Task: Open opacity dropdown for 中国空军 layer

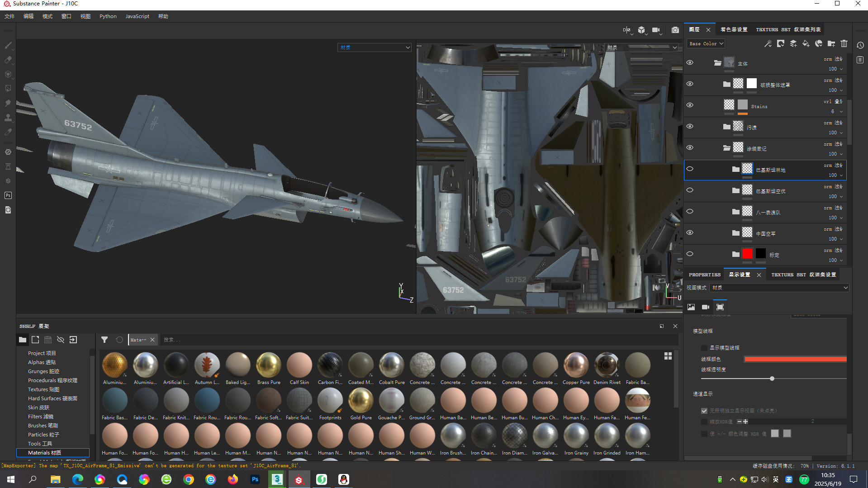Action: (841, 239)
